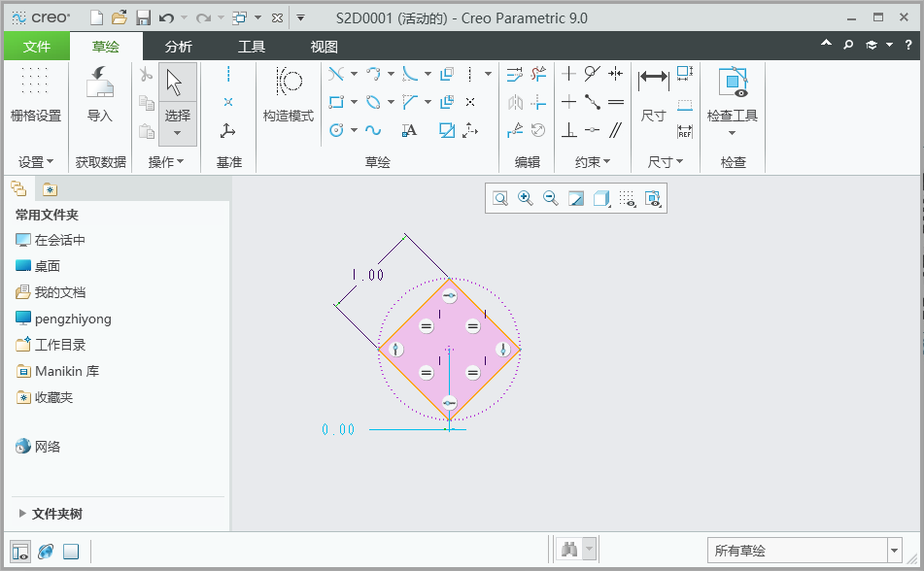Select the Corner trim edit tool
Viewport: 924px width, 571px height.
(x=538, y=102)
